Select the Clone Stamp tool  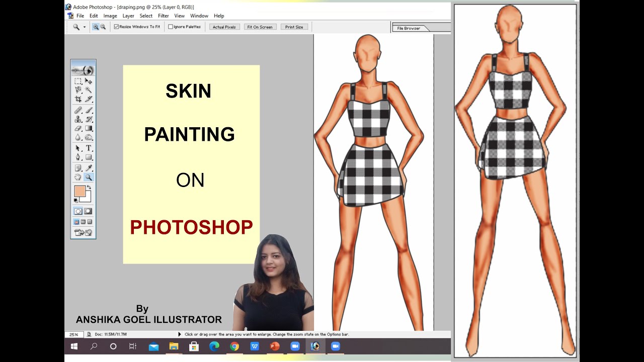pos(78,119)
